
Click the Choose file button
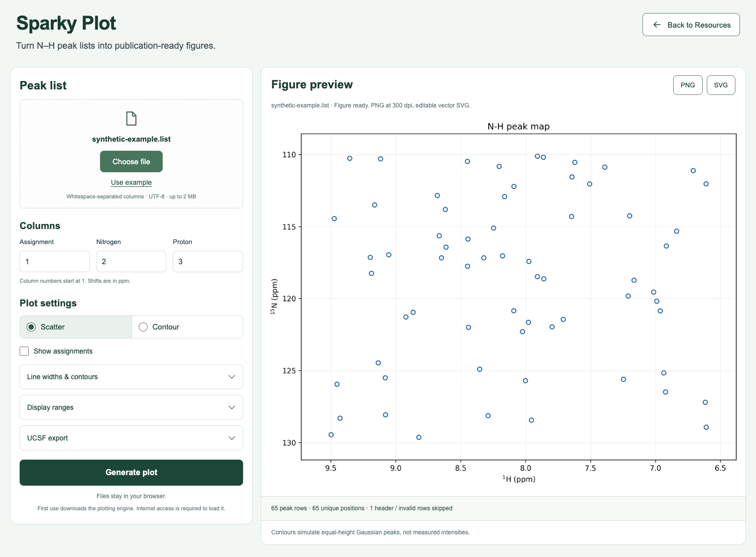point(131,162)
